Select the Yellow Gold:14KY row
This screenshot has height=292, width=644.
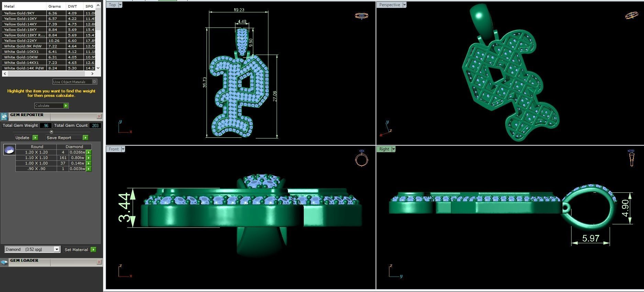coord(49,24)
